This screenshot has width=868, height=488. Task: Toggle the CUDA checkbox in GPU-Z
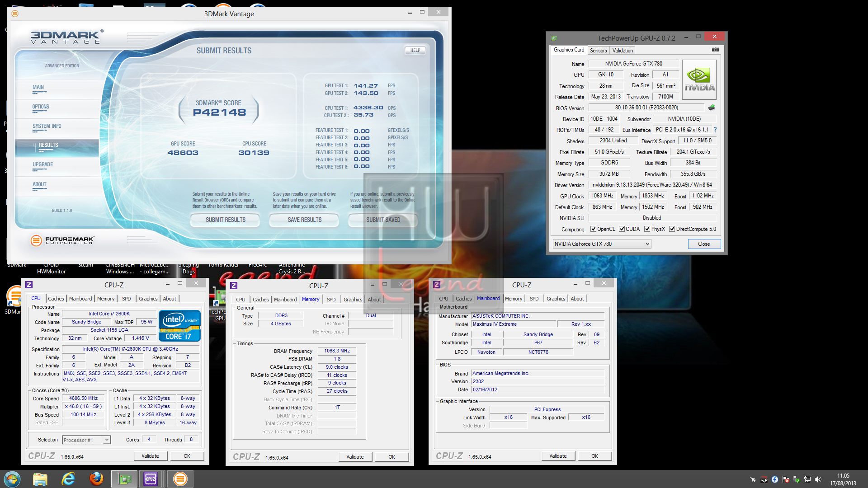pos(622,229)
